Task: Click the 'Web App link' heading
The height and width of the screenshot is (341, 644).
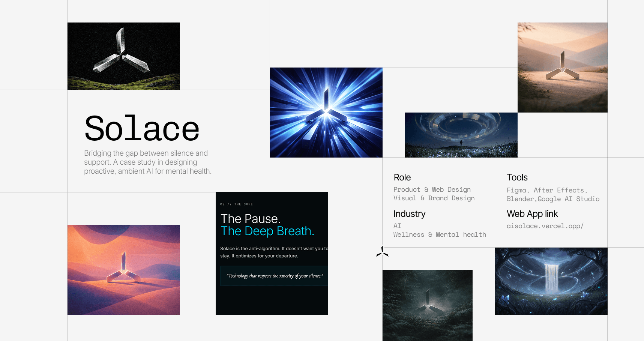Action: (532, 214)
